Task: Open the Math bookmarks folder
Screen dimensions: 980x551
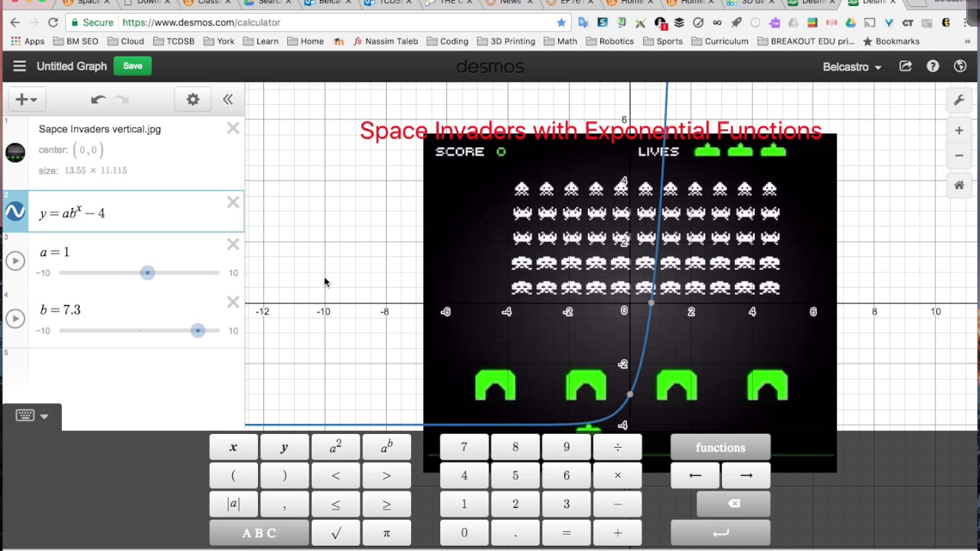Action: 560,41
